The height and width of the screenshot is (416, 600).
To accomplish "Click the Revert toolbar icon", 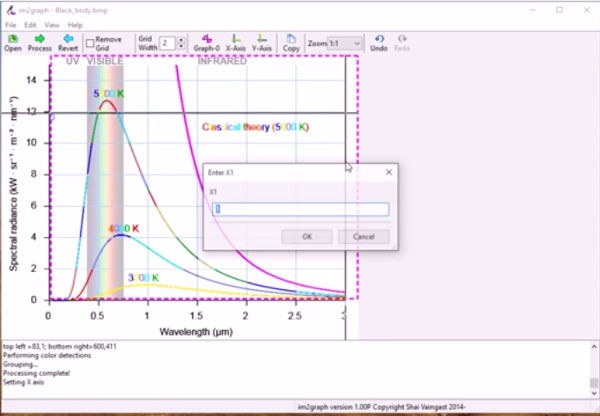I will coord(68,41).
